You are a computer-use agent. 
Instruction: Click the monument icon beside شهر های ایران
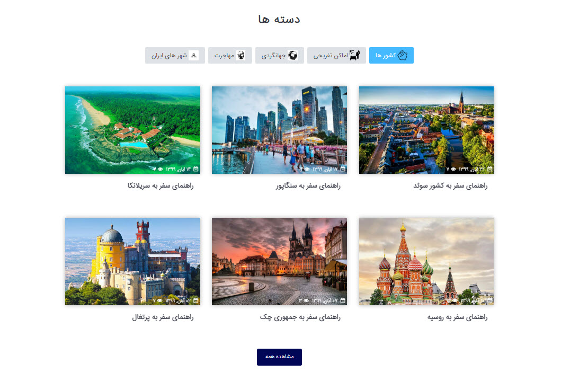click(x=194, y=55)
